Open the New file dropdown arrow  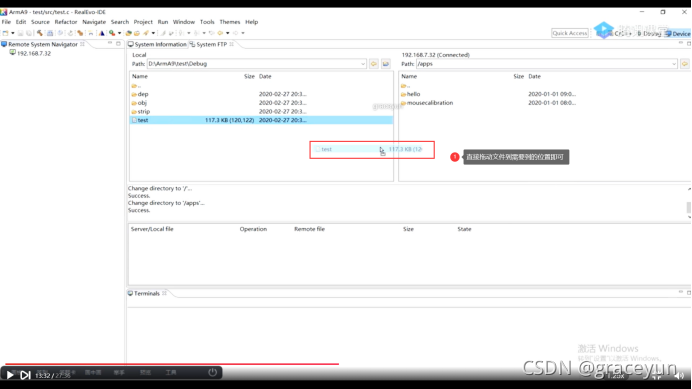13,33
